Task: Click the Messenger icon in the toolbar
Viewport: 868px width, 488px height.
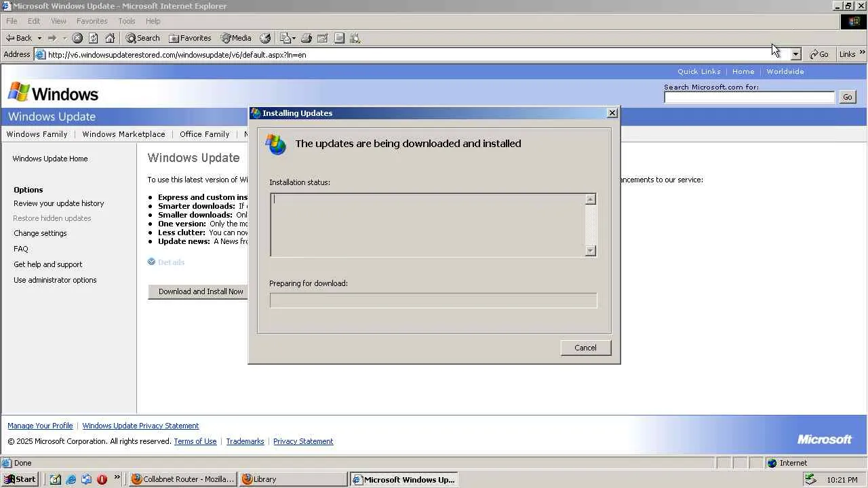Action: pos(355,38)
